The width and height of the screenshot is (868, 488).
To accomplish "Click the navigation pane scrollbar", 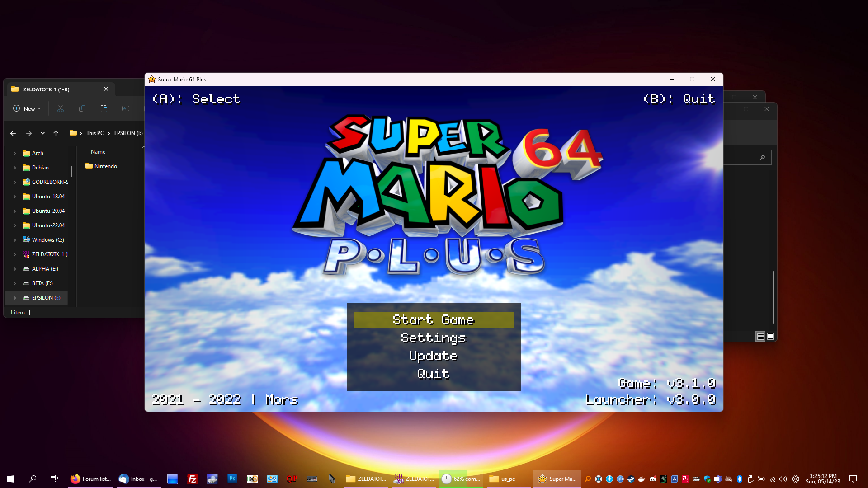I will point(72,171).
